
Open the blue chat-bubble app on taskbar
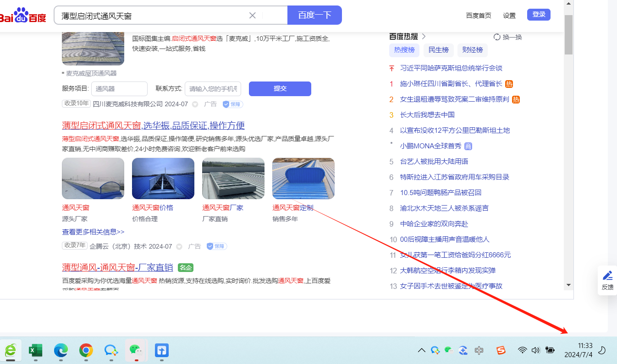[x=111, y=350]
